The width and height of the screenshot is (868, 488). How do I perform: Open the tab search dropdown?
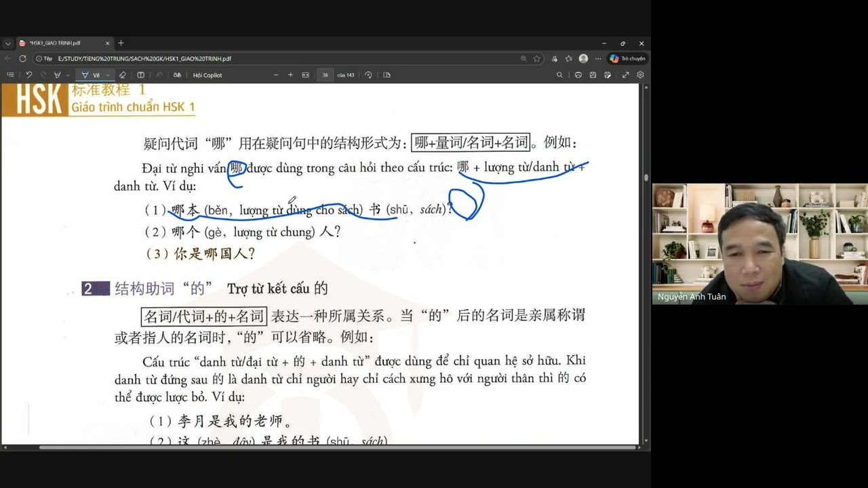pyautogui.click(x=7, y=43)
